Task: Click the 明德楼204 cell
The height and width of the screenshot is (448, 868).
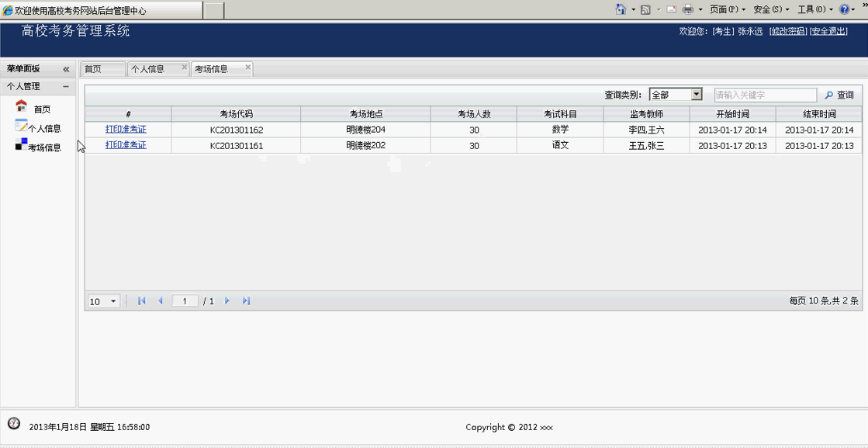Action: tap(366, 130)
